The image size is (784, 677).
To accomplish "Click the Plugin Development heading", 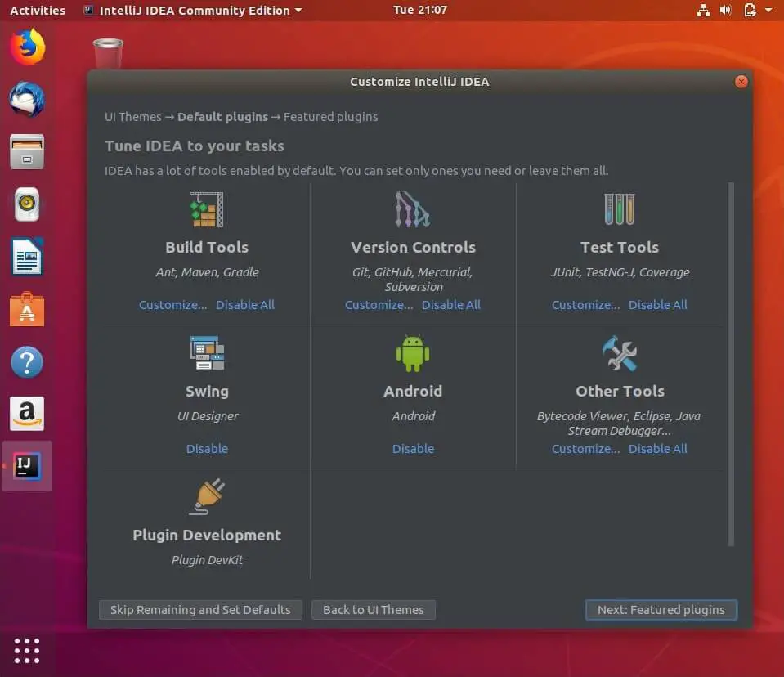I will [207, 535].
